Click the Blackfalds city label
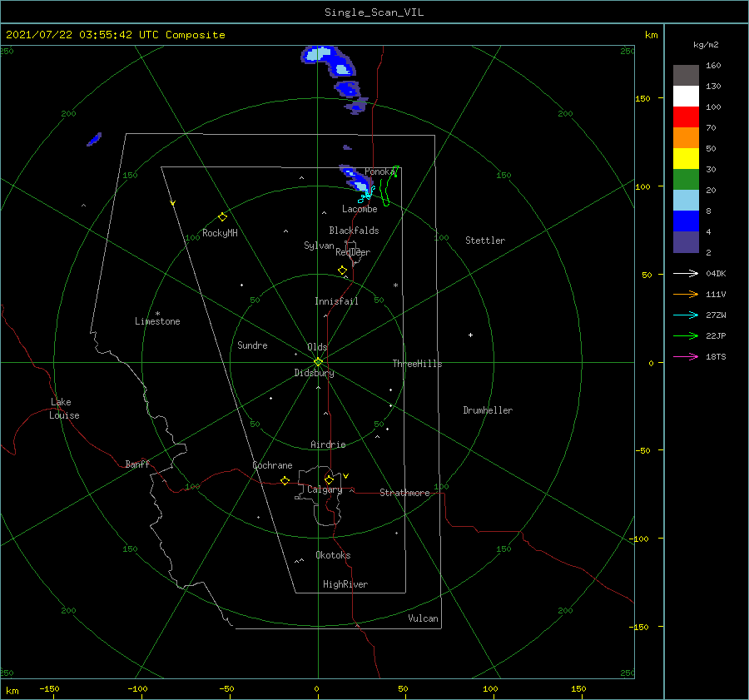The width and height of the screenshot is (749, 700). point(354,231)
